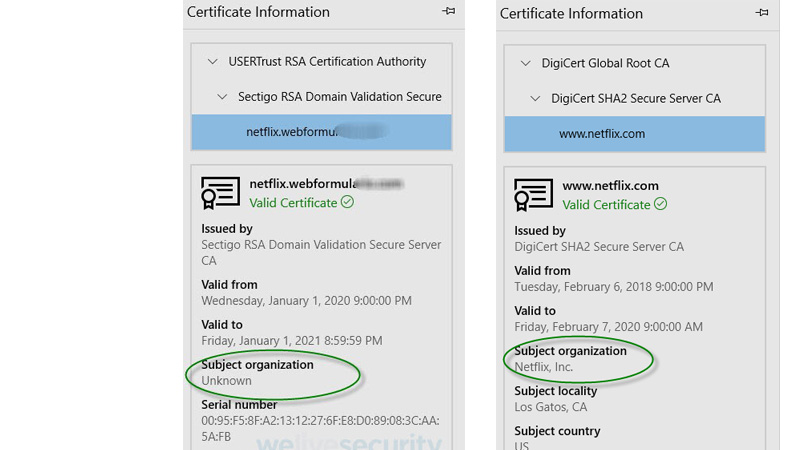Select Sectigo RSA Domain Validation Secure entry
The image size is (800, 450).
[x=340, y=96]
